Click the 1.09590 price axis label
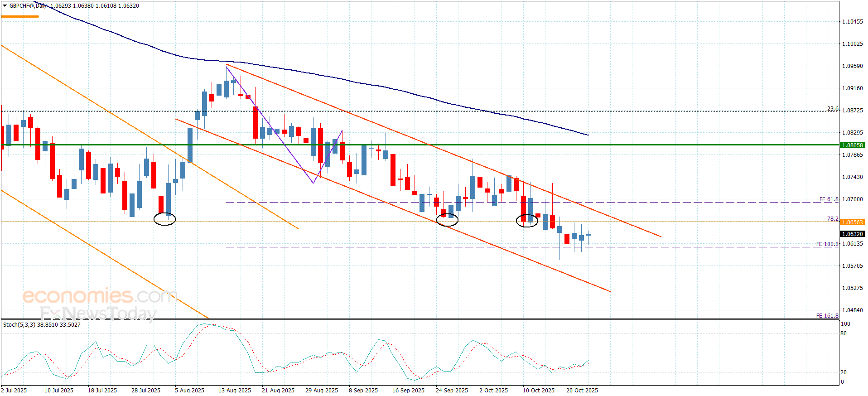 [x=853, y=66]
